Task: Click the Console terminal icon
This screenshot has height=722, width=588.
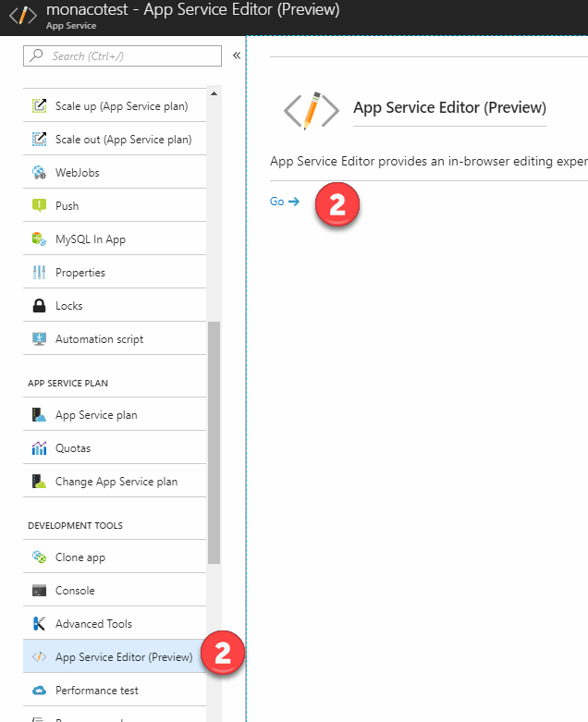Action: (39, 591)
